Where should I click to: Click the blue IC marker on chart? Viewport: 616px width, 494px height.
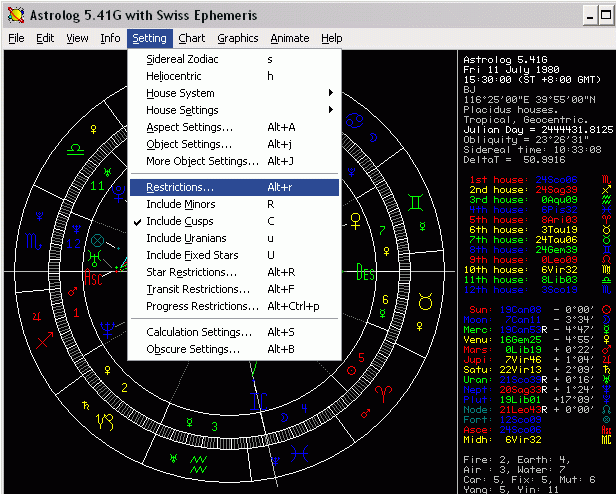(x=259, y=402)
